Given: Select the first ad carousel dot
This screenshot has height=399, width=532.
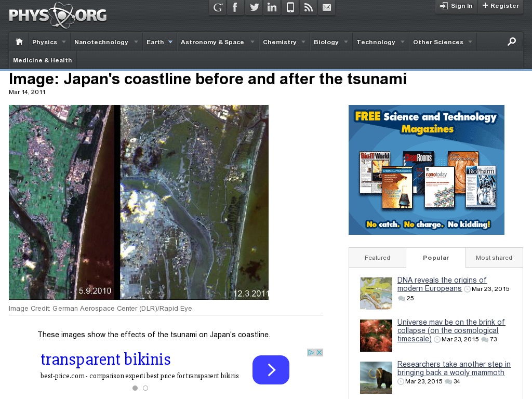Looking at the screenshot, I should (135, 388).
